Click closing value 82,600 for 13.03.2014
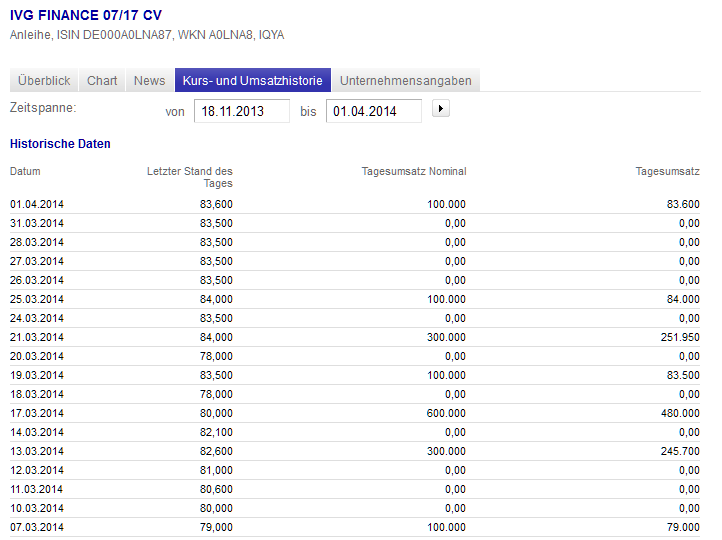The height and width of the screenshot is (540, 722). pos(216,451)
